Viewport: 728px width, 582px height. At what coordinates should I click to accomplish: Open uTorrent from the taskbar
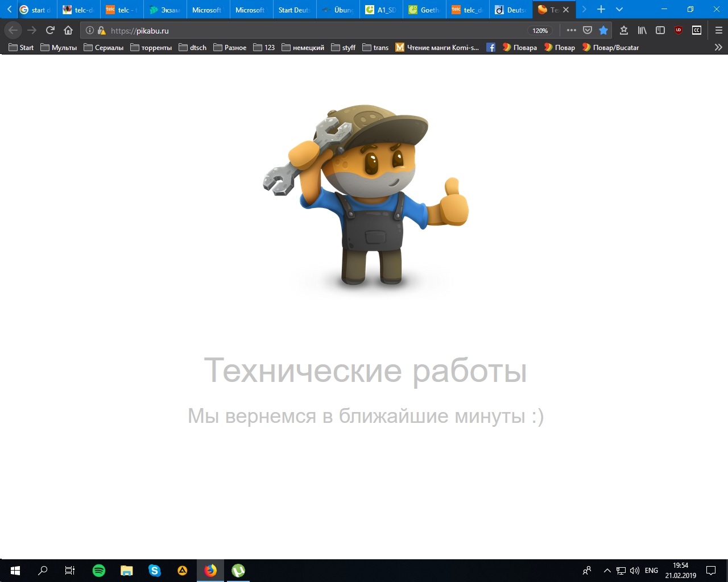238,571
